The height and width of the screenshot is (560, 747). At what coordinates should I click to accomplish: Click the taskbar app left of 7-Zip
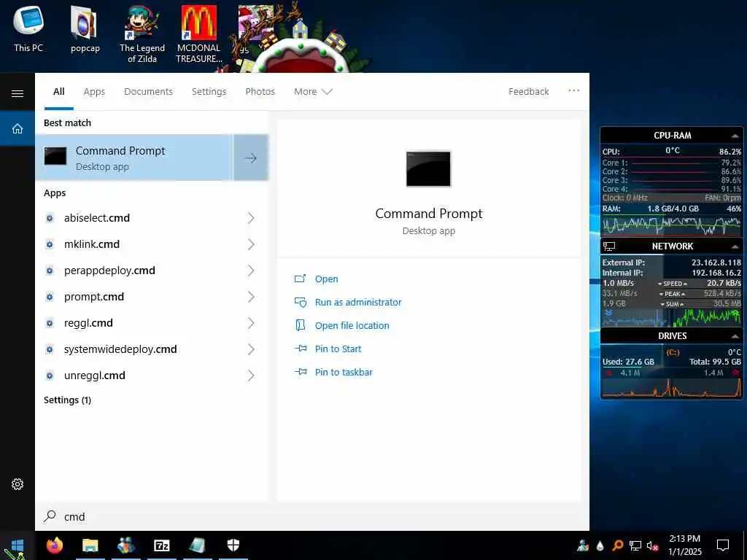pos(125,545)
